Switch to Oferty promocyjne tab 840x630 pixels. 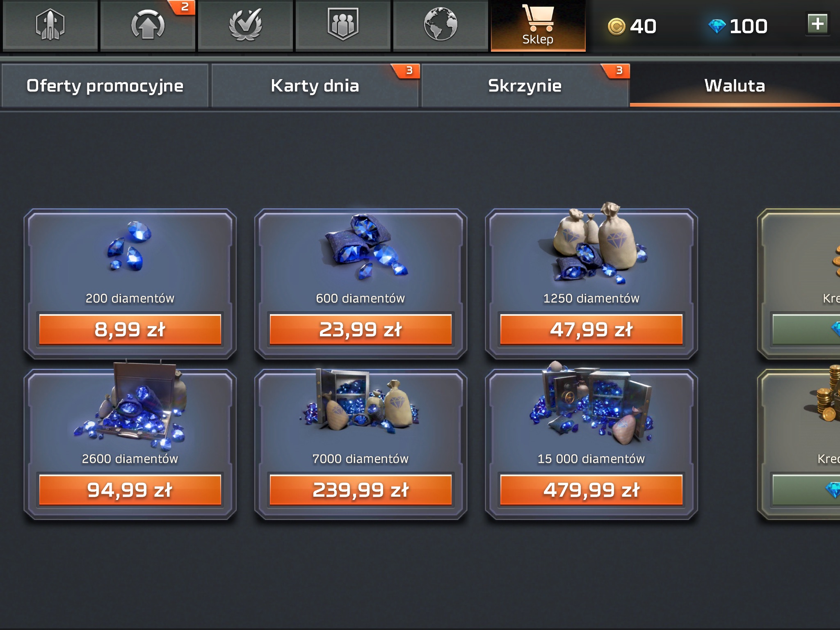105,85
